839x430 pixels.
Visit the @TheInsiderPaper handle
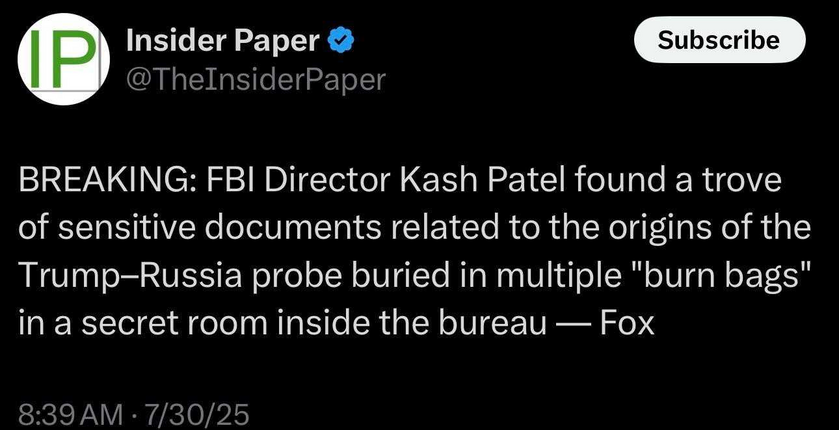[255, 80]
